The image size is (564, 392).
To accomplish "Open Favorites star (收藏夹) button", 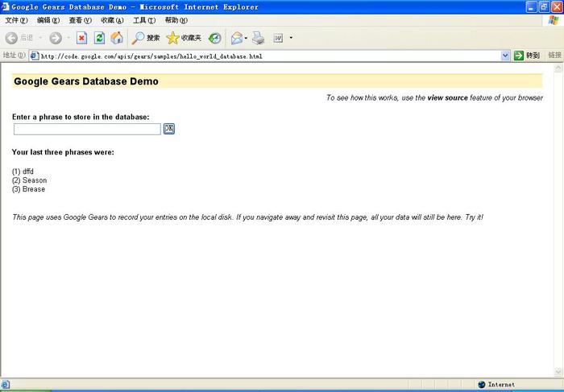I will point(184,38).
